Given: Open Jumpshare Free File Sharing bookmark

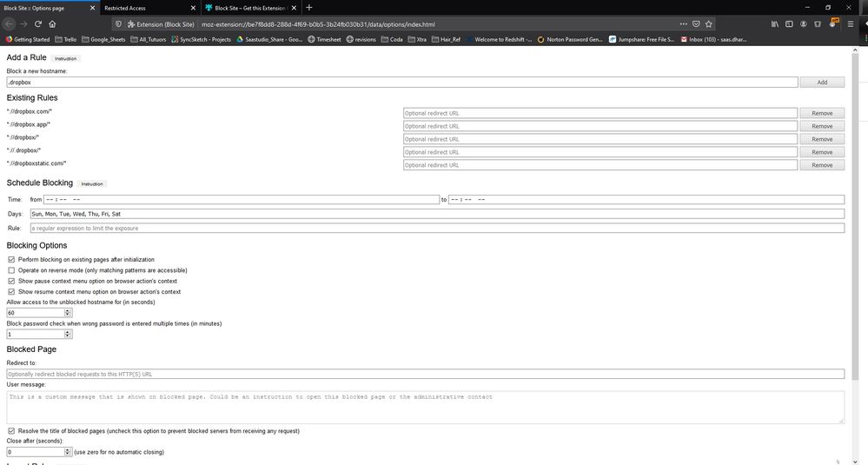Looking at the screenshot, I should tap(641, 39).
